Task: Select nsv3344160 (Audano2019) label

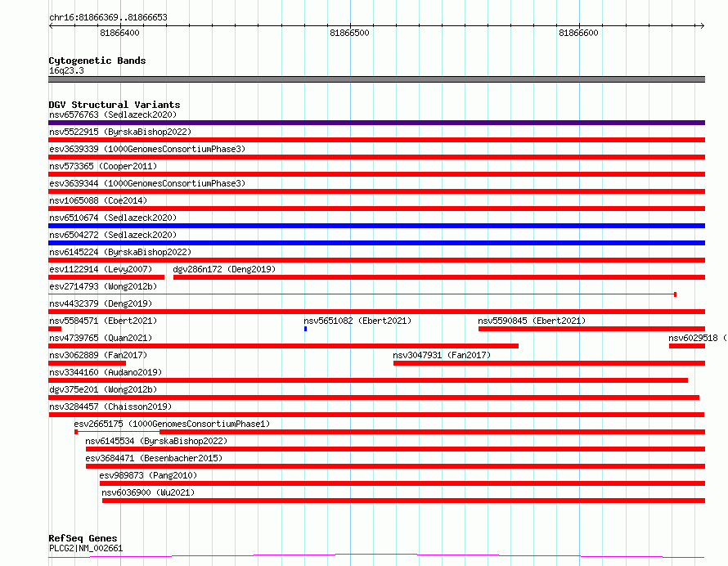Action: pyautogui.click(x=106, y=372)
